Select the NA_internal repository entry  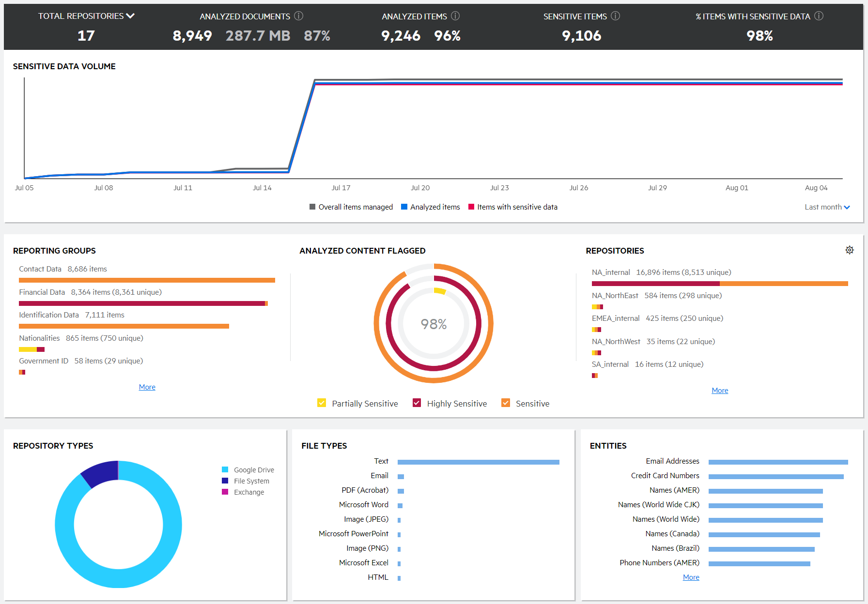(611, 272)
